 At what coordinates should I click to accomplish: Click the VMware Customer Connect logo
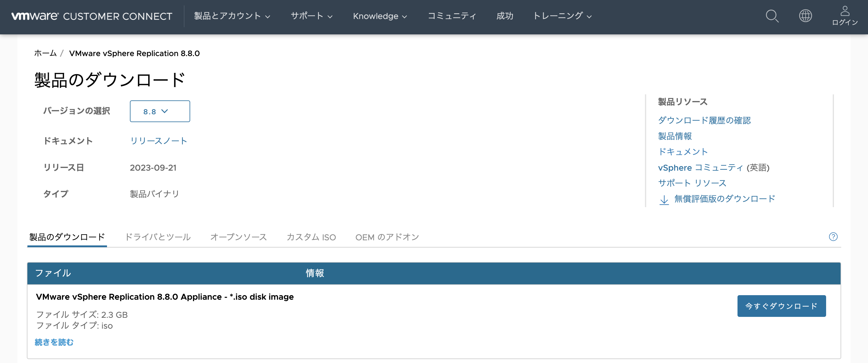pos(92,16)
